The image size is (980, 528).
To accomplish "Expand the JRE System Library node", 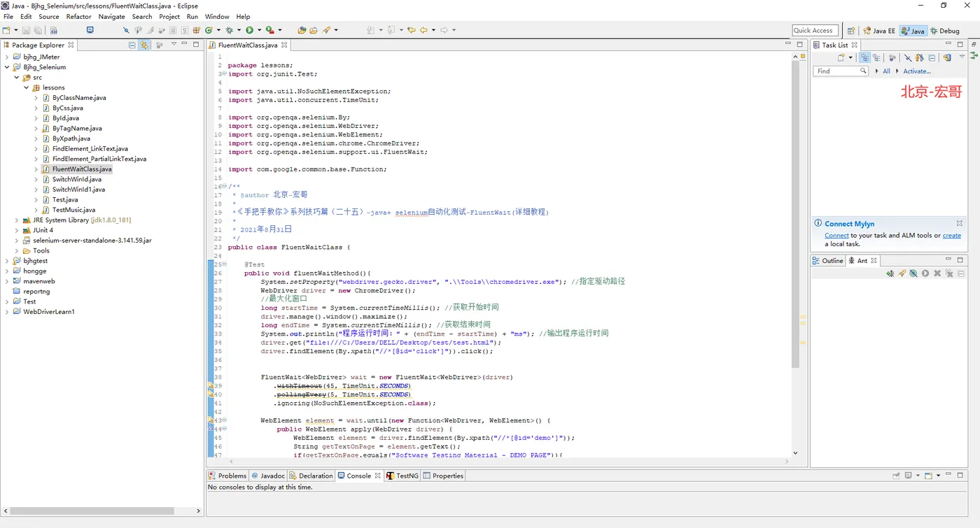I will tap(17, 220).
